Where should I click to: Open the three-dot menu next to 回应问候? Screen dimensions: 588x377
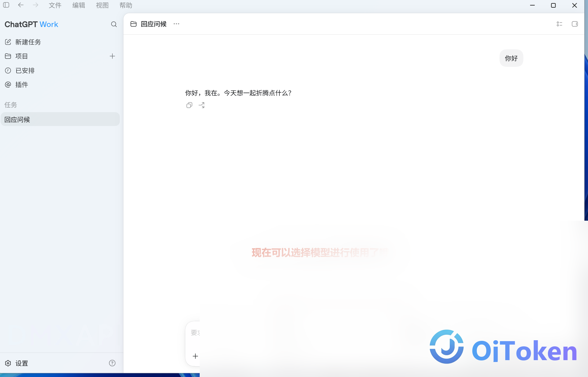tap(176, 24)
